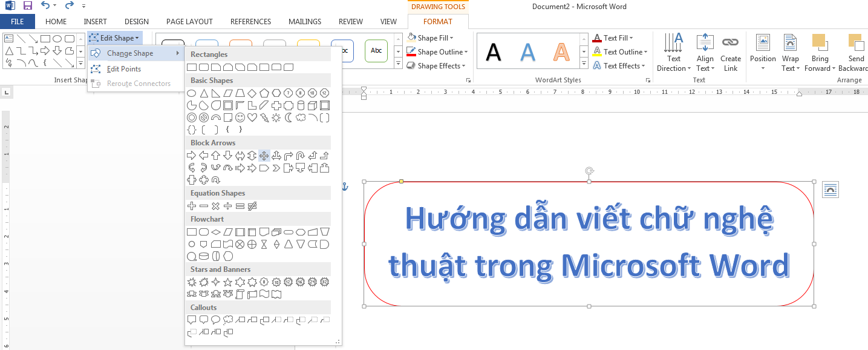This screenshot has height=350, width=868.
Task: Open the Quick Access Toolbar customize menu
Action: [x=83, y=5]
